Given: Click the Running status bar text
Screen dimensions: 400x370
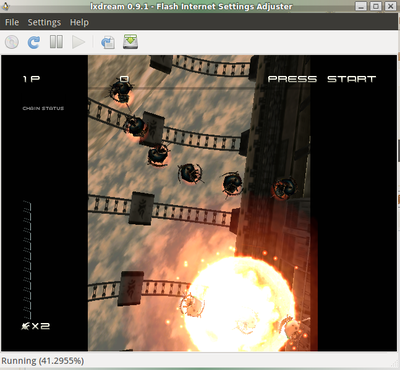Looking at the screenshot, I should click(43, 361).
